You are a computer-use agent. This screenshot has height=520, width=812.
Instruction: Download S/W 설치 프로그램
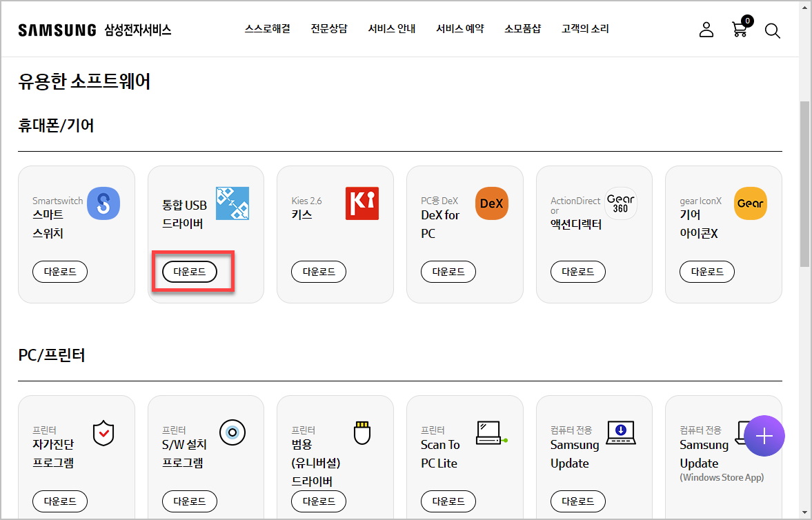pos(190,501)
